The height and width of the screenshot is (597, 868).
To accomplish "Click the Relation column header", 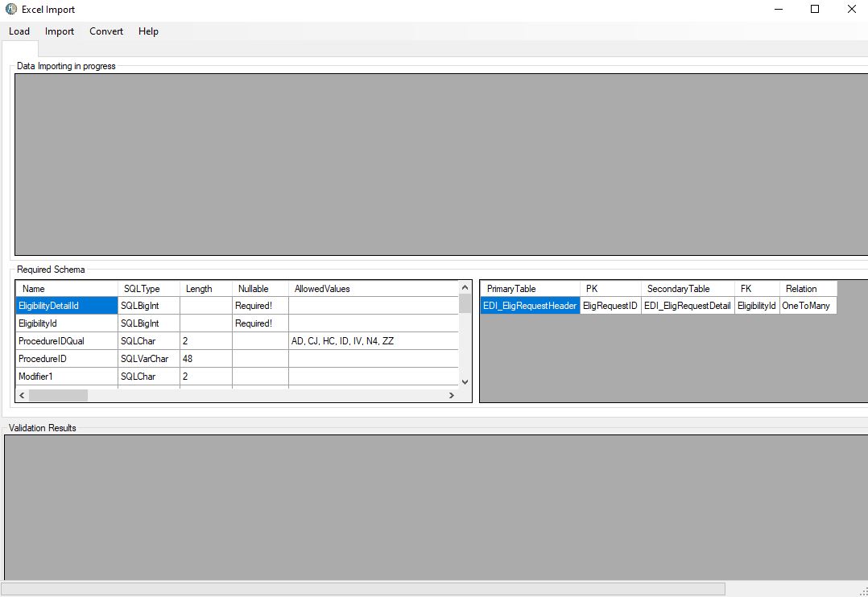I will coord(808,289).
